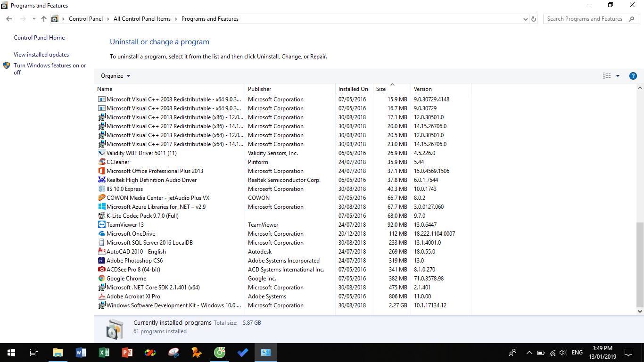Click the IIS 10.0 Express icon
Screen dimensions: 644x362
click(x=102, y=189)
